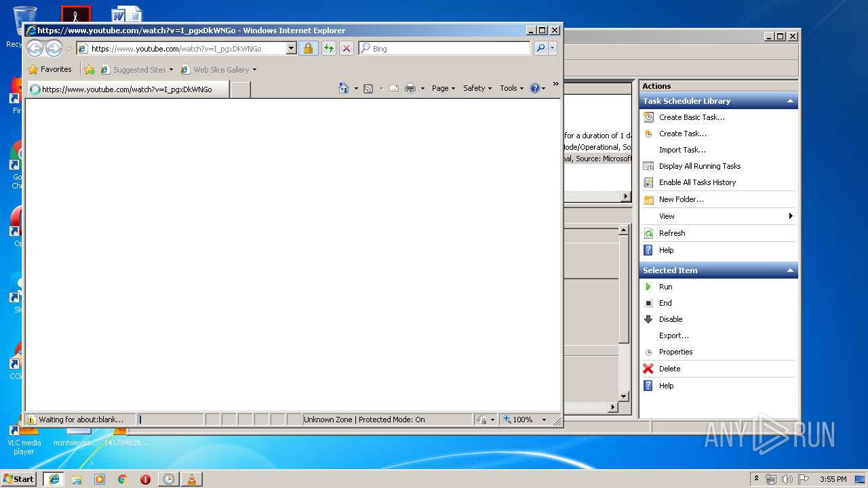The width and height of the screenshot is (868, 488).
Task: Click the Add to Favorites Bar icon
Action: [90, 69]
